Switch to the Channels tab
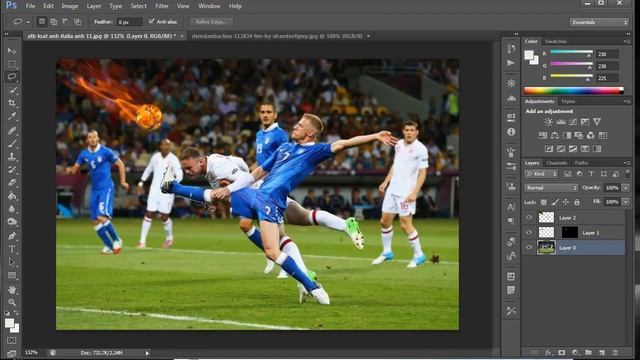640x360 pixels. pos(557,163)
